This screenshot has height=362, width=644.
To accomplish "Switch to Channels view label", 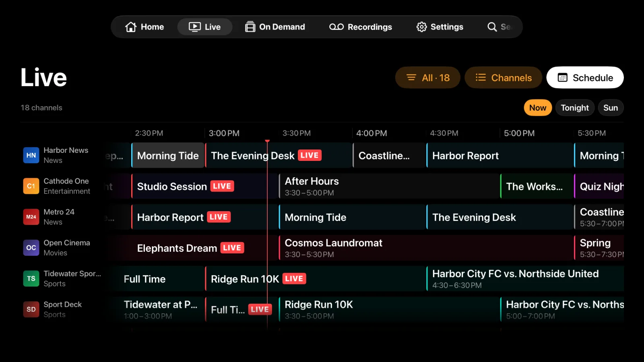I will 512,78.
